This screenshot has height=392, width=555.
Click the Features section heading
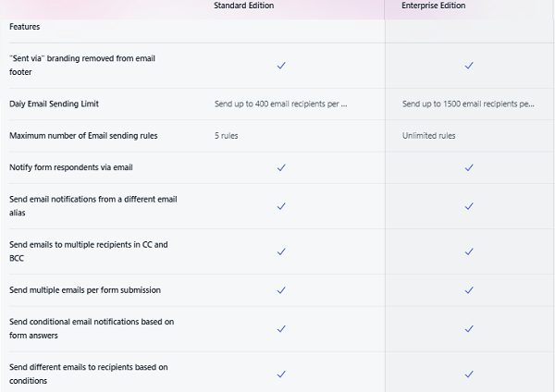click(x=25, y=28)
